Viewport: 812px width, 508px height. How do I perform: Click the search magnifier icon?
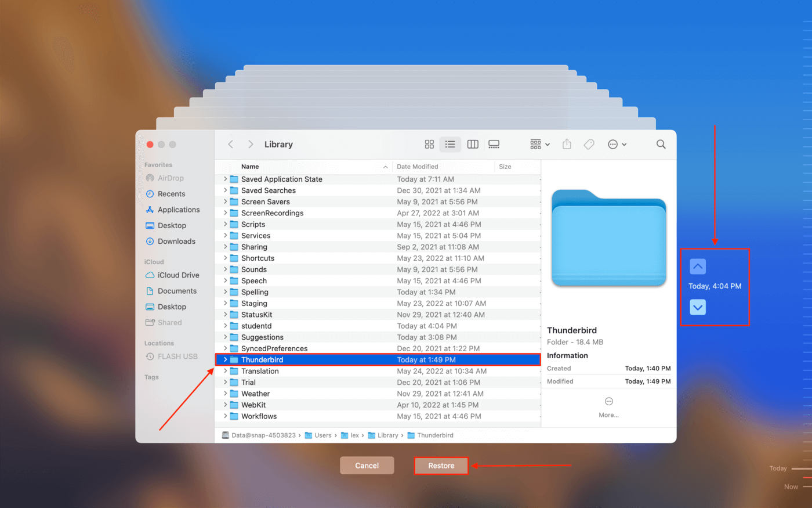(x=661, y=145)
